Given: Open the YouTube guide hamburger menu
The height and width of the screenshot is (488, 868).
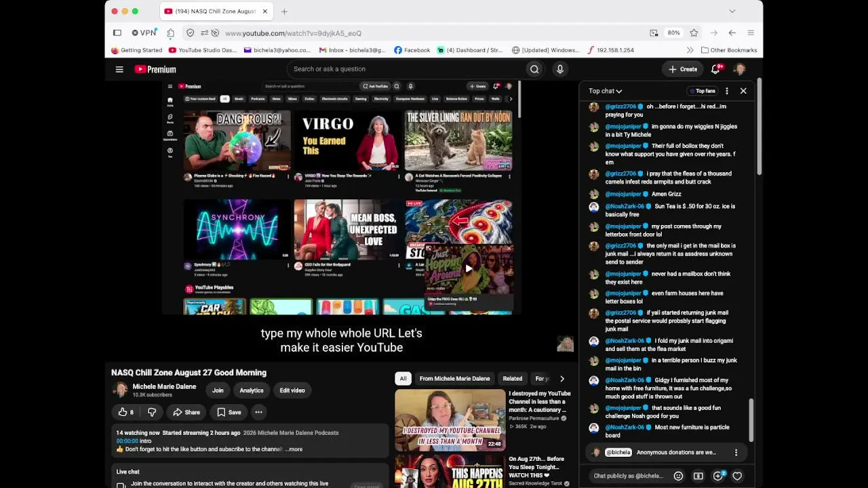Looking at the screenshot, I should click(x=119, y=69).
